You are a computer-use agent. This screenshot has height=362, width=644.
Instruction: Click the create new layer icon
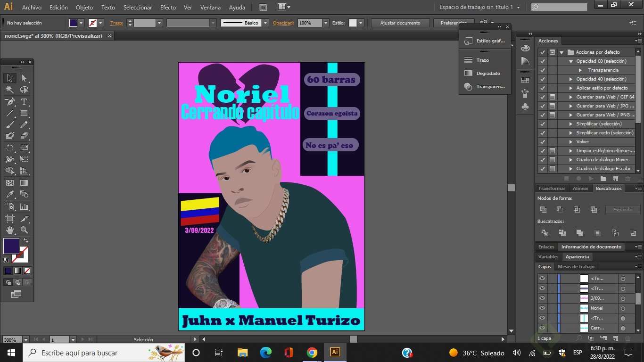[x=615, y=338]
